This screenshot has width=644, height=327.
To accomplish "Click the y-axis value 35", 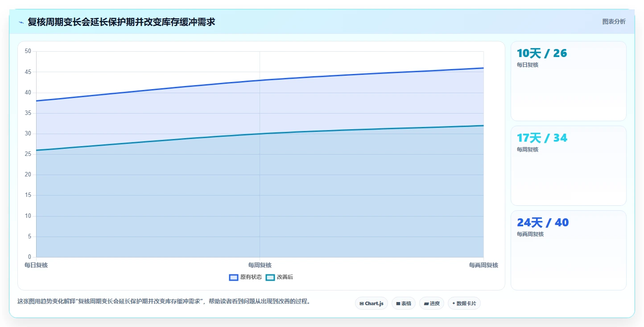I will click(x=28, y=113).
